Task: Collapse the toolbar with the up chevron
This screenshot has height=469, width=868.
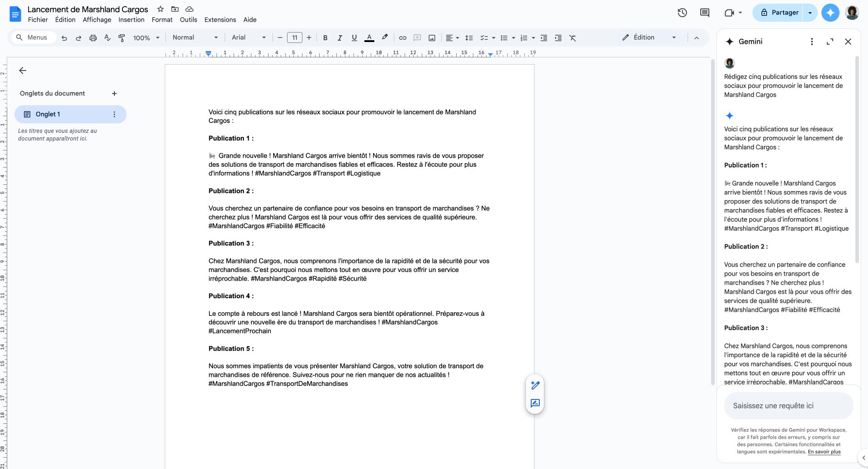Action: [x=696, y=38]
